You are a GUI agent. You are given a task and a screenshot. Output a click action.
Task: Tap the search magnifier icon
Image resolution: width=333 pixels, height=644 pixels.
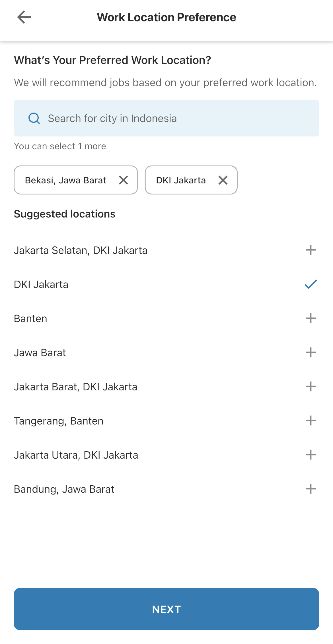click(34, 118)
